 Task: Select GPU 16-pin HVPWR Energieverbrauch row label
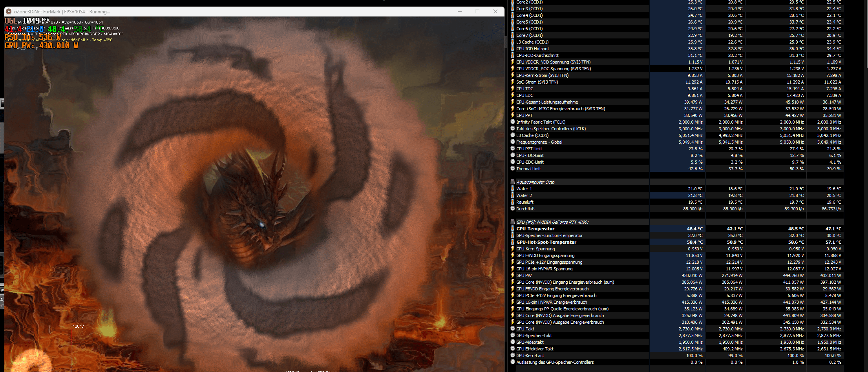pos(552,302)
